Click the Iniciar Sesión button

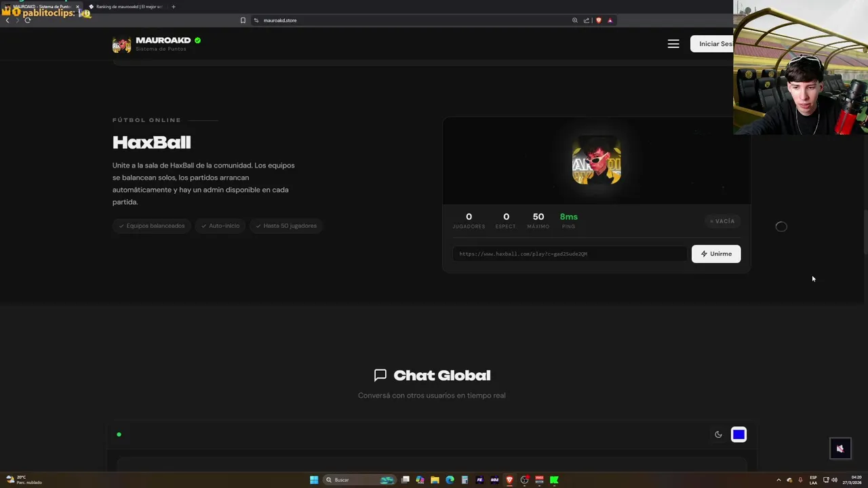[712, 43]
